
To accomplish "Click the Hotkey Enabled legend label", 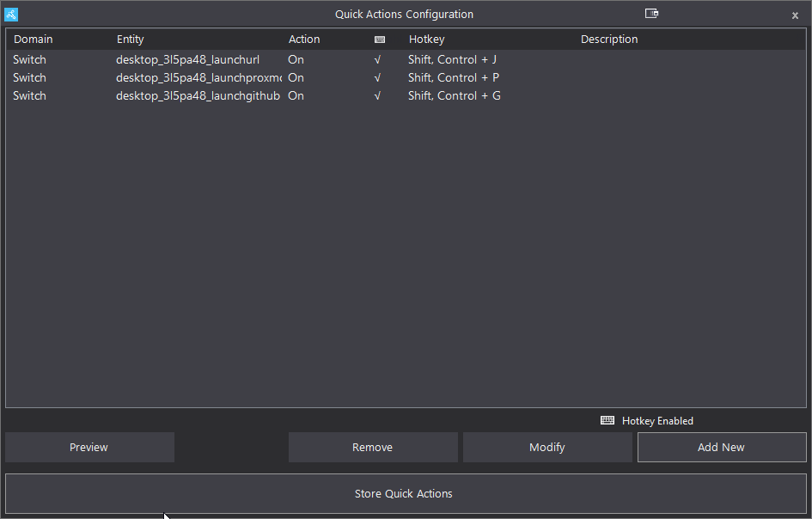I will point(657,421).
